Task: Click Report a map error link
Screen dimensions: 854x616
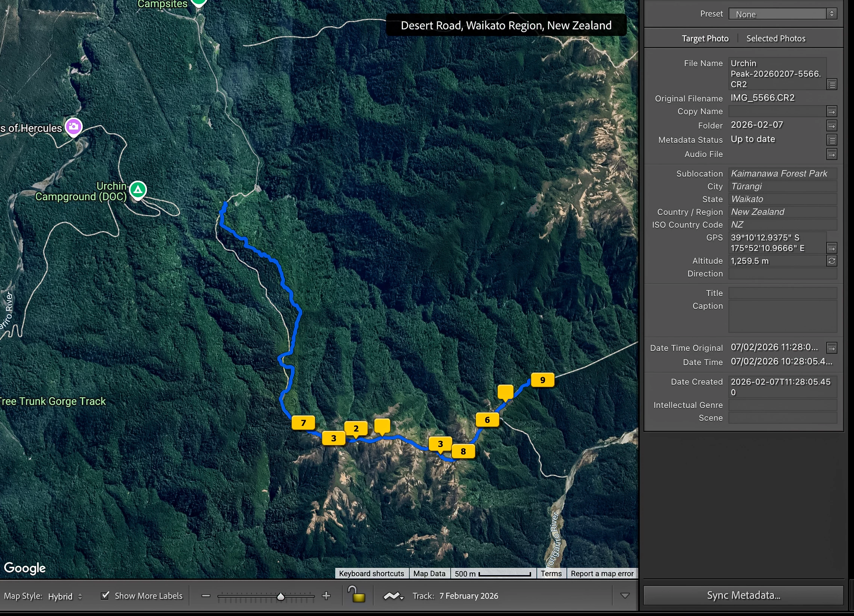Action: point(602,574)
